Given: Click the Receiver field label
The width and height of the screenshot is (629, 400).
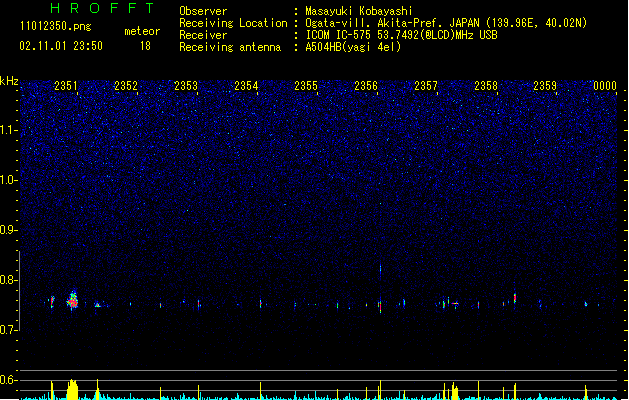Looking at the screenshot, I should pyautogui.click(x=203, y=35).
